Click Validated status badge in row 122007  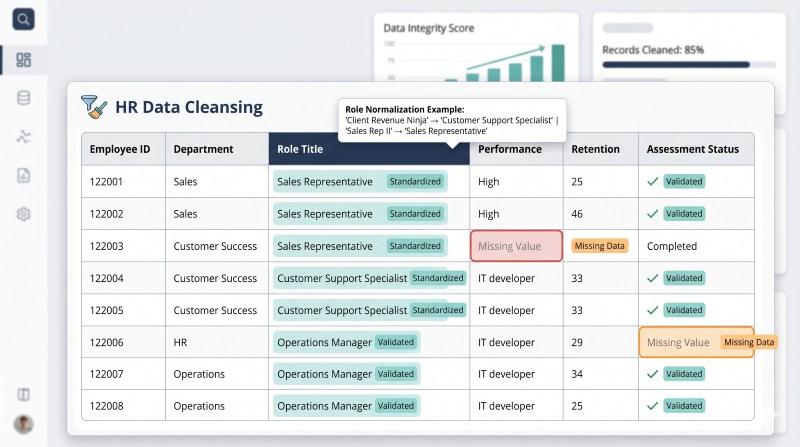click(x=684, y=374)
